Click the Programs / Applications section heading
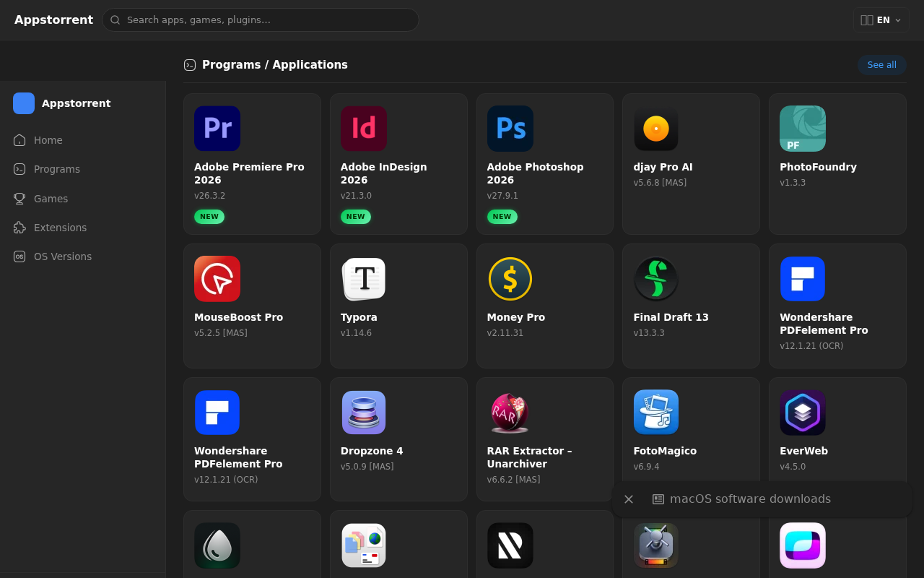Viewport: 924px width, 578px height. click(275, 65)
